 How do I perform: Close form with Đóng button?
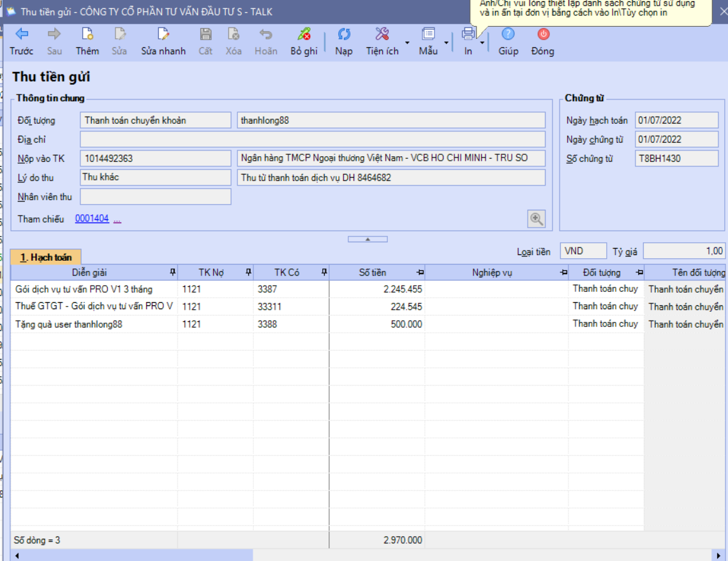(x=543, y=41)
